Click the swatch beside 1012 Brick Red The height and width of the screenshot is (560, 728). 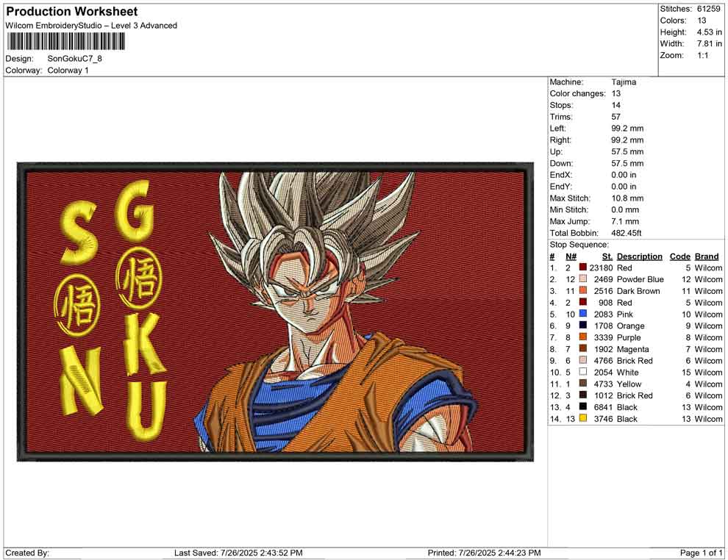click(x=582, y=395)
